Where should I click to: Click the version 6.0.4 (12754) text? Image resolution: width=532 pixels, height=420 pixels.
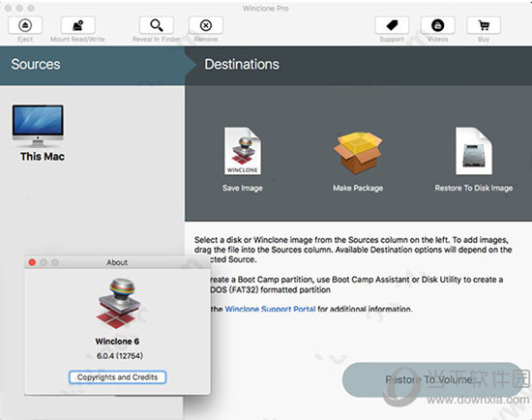(x=120, y=356)
